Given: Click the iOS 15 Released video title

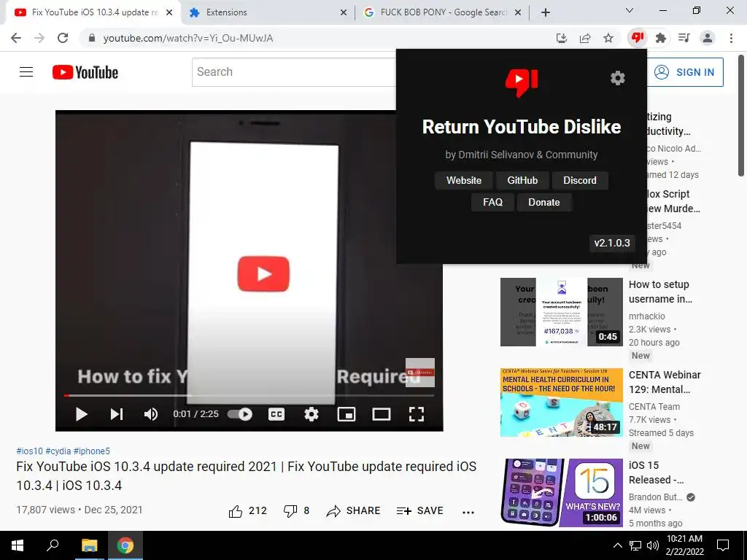Looking at the screenshot, I should click(657, 472).
